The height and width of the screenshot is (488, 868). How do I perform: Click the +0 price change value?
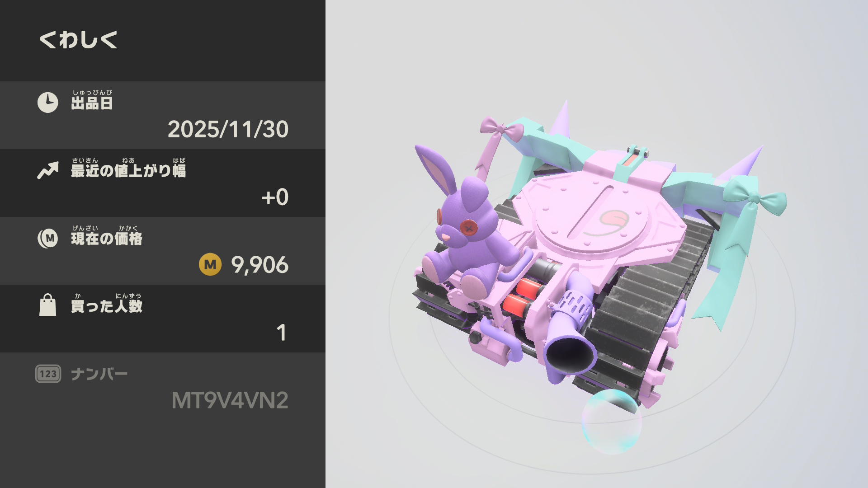(x=275, y=197)
